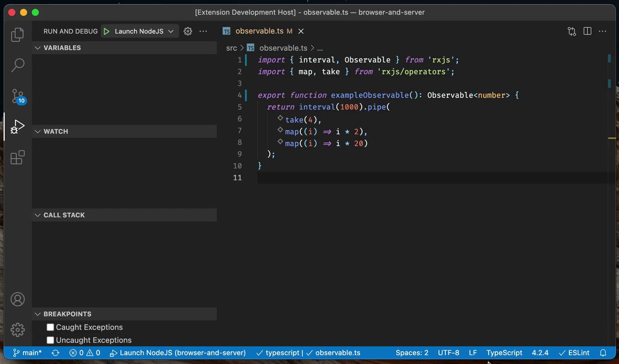Screen dimensions: 619x364
Task: Open notifications bell in status bar
Action: [x=603, y=353]
